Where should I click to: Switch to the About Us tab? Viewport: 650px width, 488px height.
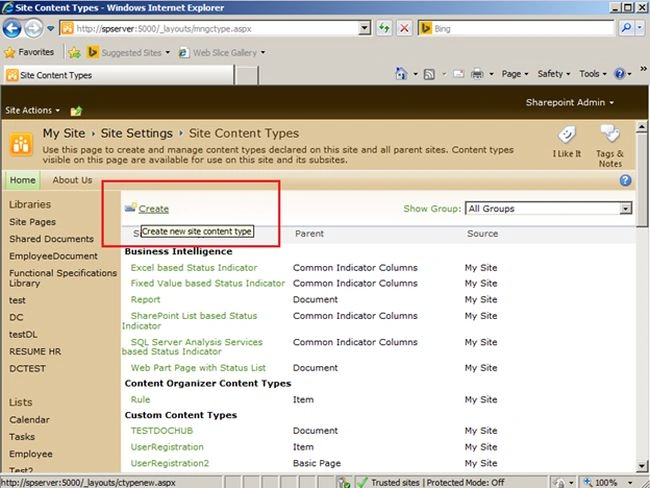(72, 180)
